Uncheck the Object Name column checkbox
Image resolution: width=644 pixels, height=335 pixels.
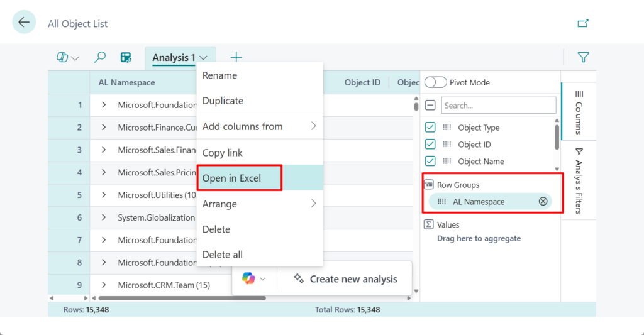click(430, 161)
